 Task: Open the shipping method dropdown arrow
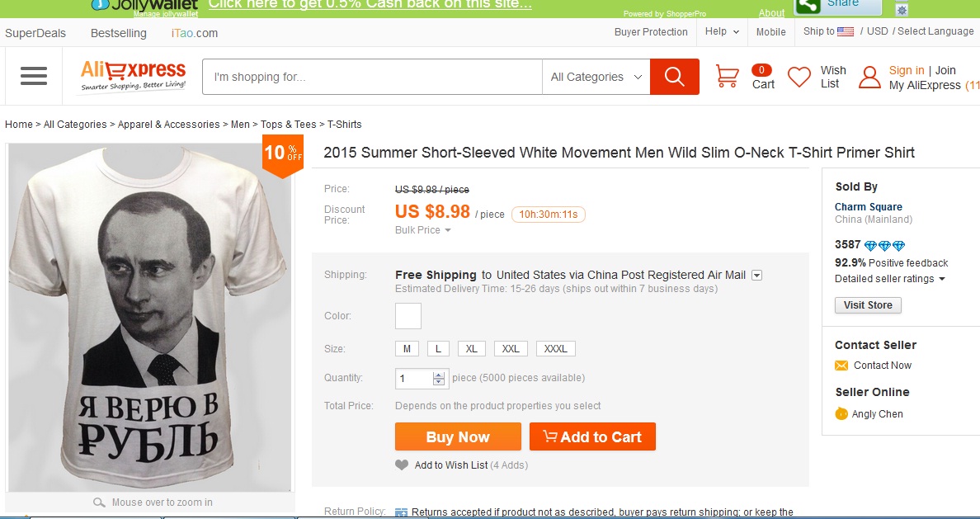coord(756,276)
